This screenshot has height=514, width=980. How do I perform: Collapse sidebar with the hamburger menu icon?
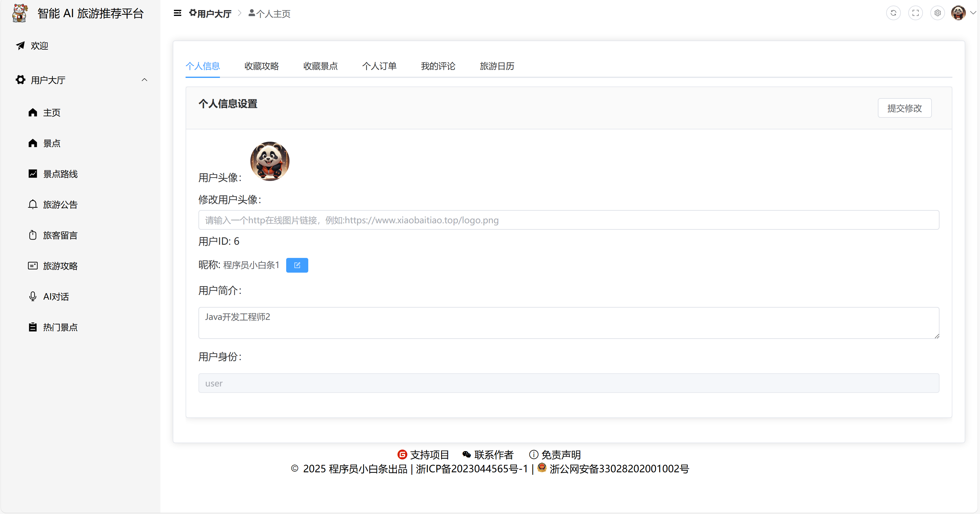177,13
